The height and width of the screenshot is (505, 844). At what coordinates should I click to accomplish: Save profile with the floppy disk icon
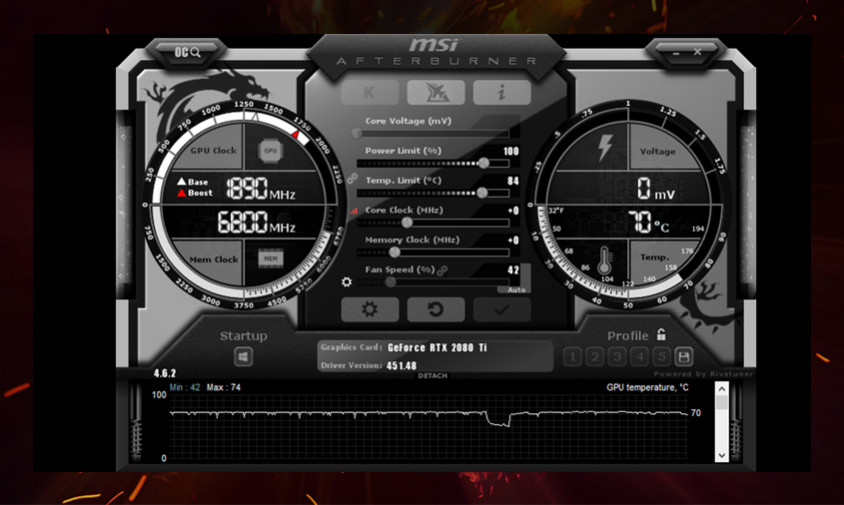pos(684,356)
